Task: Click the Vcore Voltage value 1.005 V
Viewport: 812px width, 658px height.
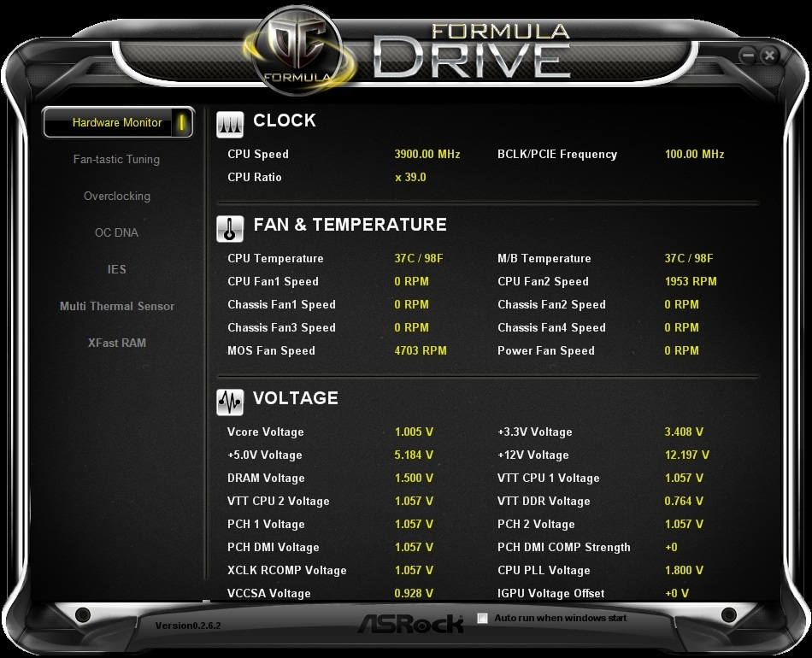Action: coord(414,432)
